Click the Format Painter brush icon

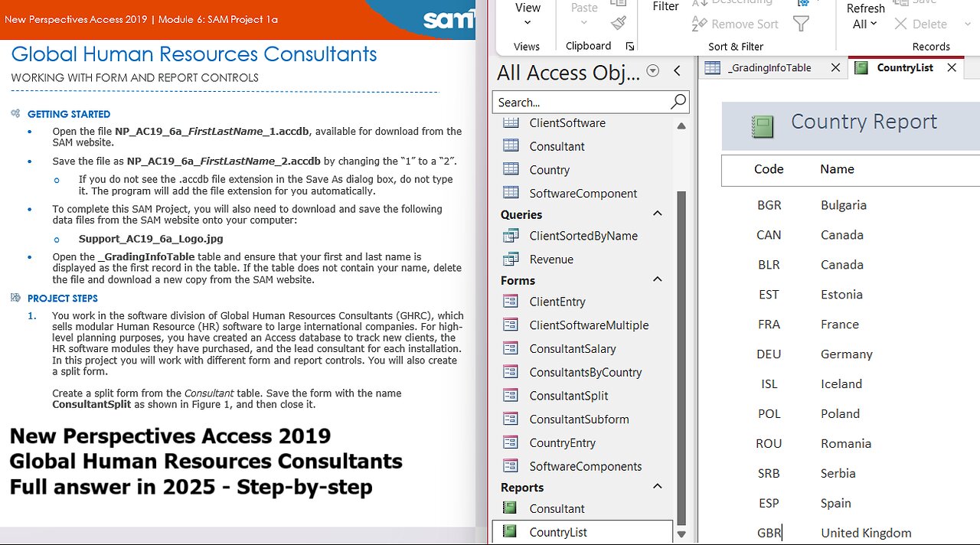click(619, 23)
